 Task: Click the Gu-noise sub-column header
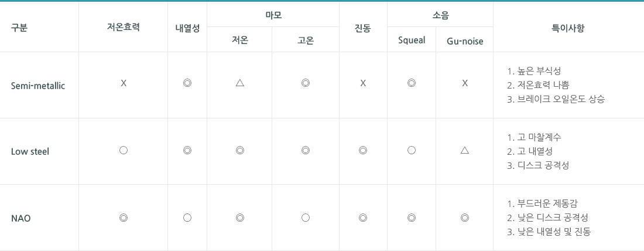pyautogui.click(x=464, y=41)
